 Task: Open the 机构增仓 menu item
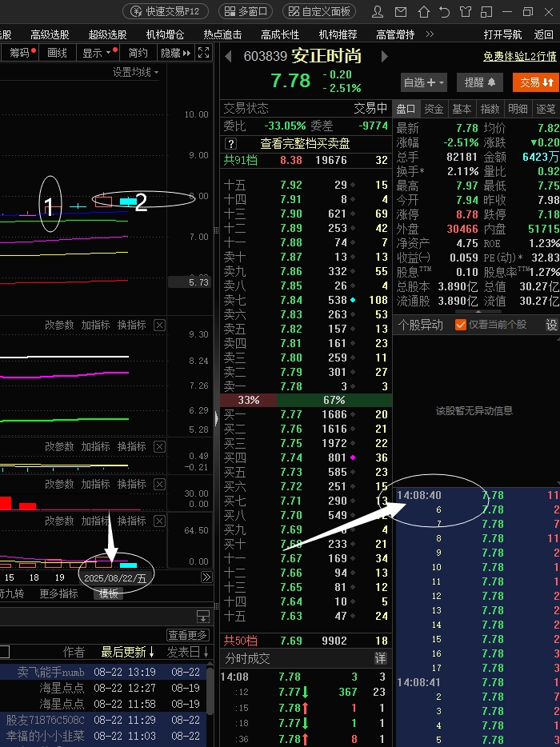tap(165, 34)
